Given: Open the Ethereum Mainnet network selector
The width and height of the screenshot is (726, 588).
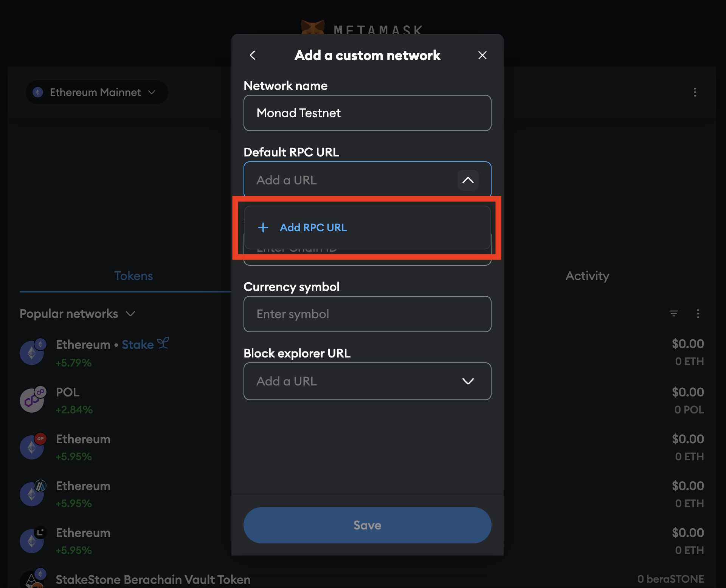Looking at the screenshot, I should coord(96,92).
